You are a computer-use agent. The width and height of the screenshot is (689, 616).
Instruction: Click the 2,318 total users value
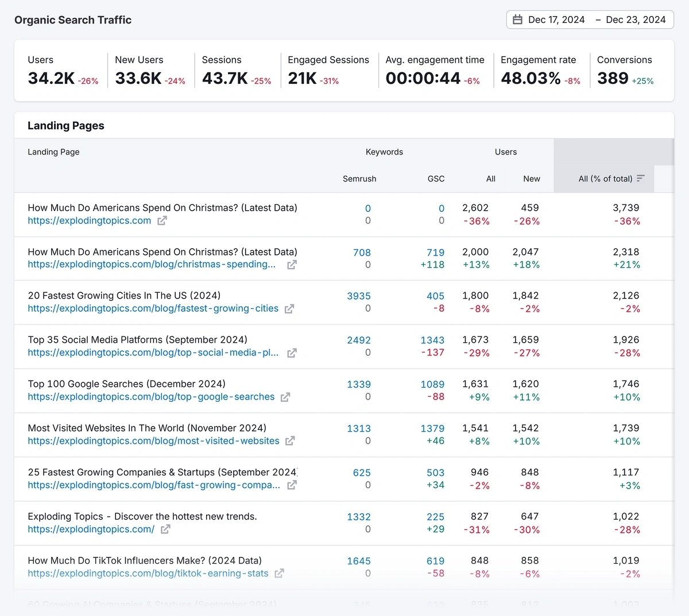tap(626, 252)
